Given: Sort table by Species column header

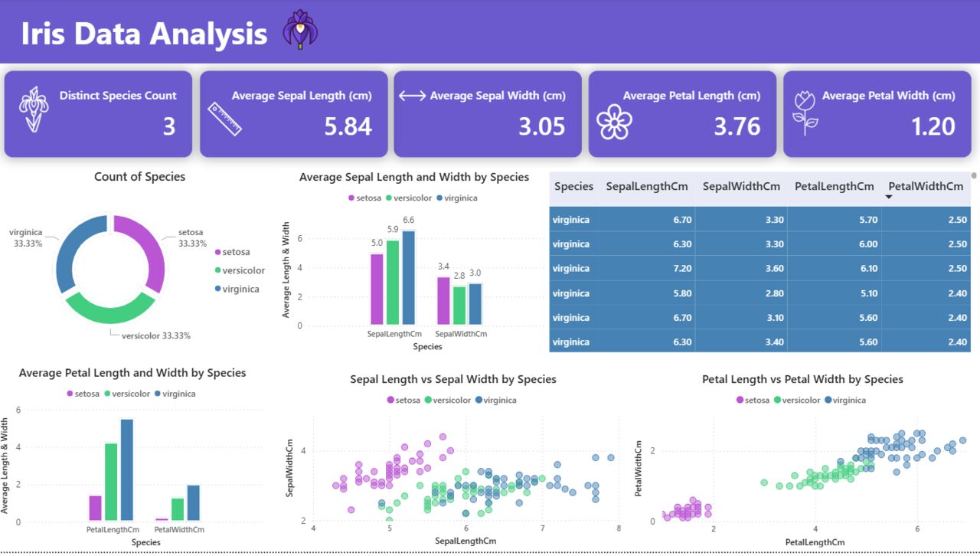Looking at the screenshot, I should click(x=574, y=186).
